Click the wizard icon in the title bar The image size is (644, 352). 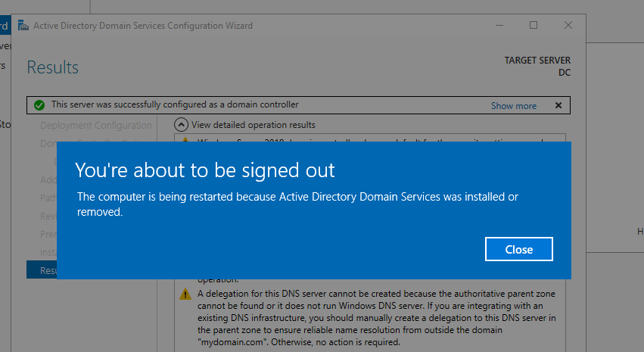(x=22, y=26)
